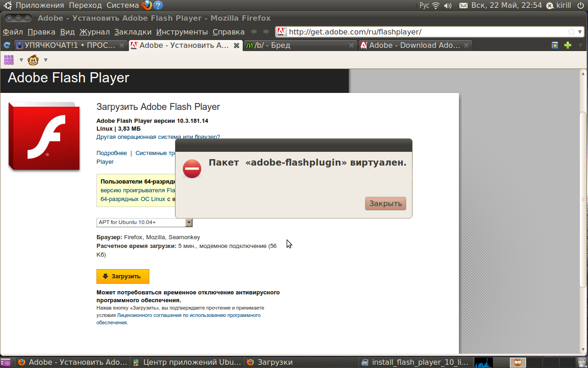Click the help question mark panel icon
This screenshot has width=588, height=368.
coord(158,6)
